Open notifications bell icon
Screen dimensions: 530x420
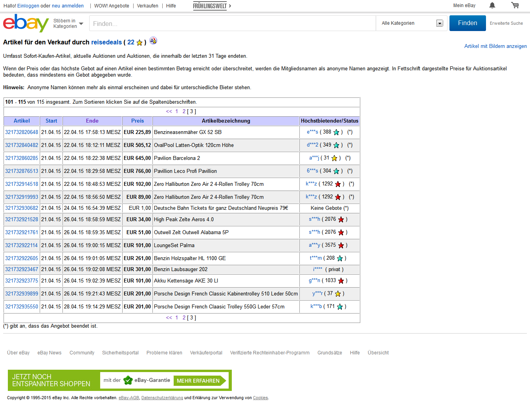(492, 6)
